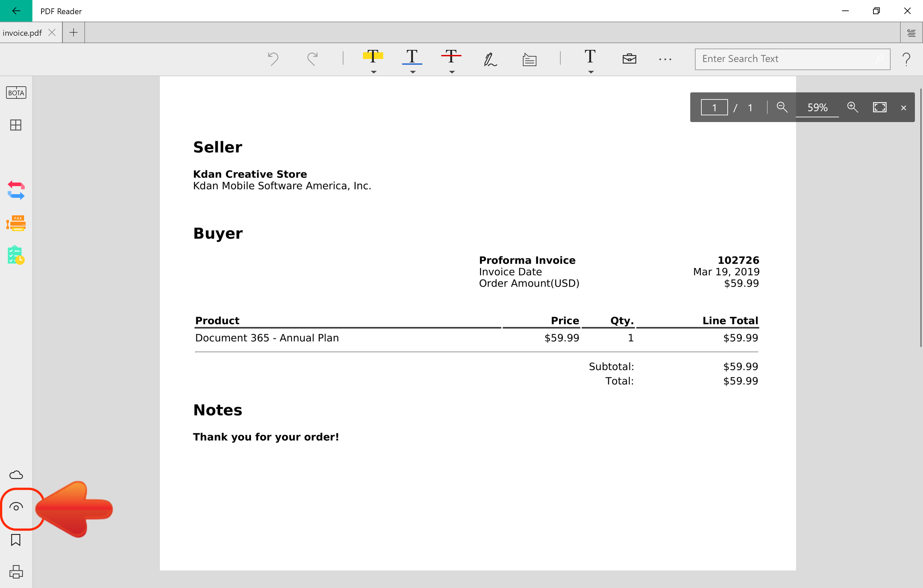Select the freehand ink pen tool
The width and height of the screenshot is (923, 588).
tap(490, 59)
